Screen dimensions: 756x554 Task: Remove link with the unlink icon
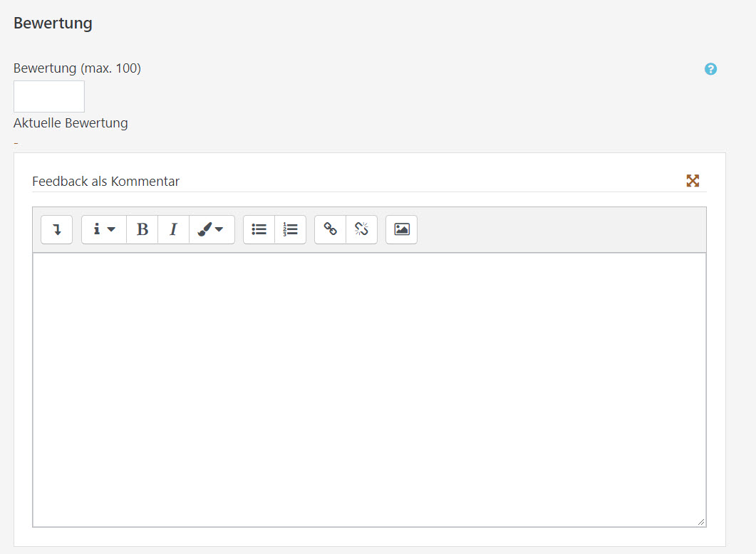click(361, 229)
